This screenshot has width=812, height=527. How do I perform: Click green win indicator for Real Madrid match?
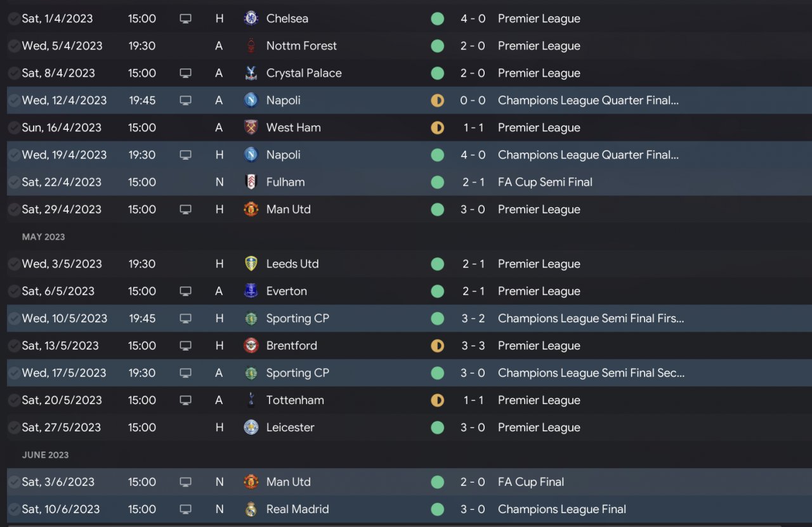coord(437,509)
